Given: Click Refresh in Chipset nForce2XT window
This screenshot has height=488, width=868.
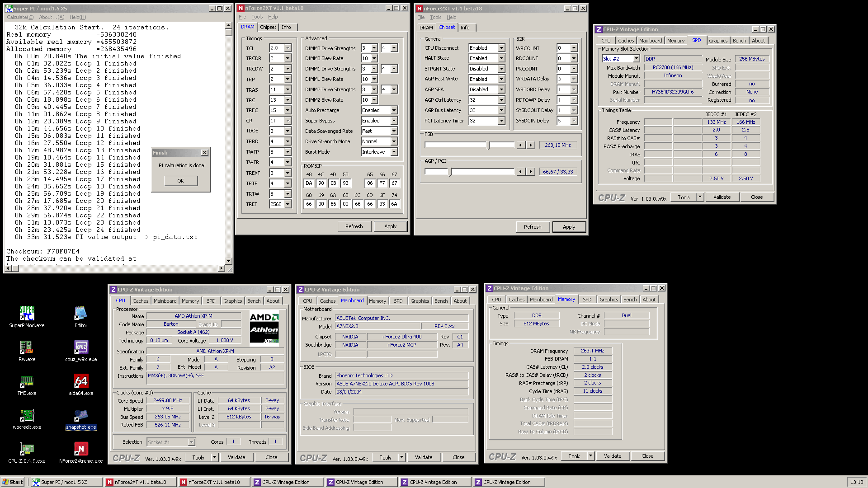Looking at the screenshot, I should click(x=533, y=227).
